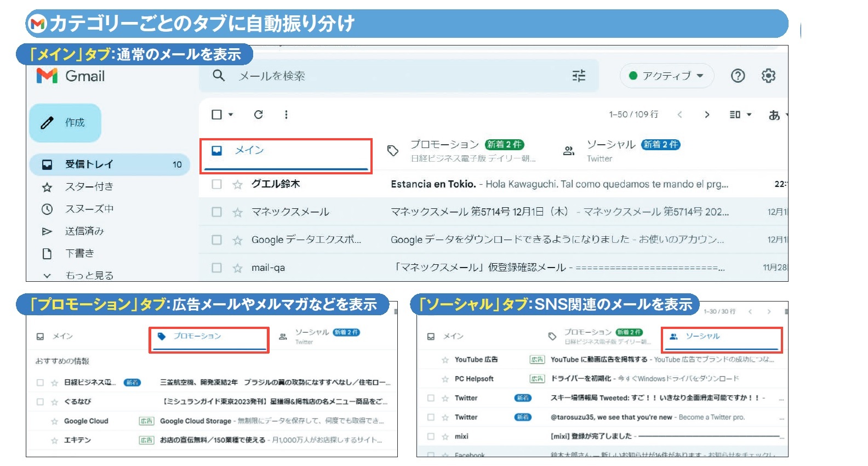Go to older page arrow in social panel

(769, 311)
